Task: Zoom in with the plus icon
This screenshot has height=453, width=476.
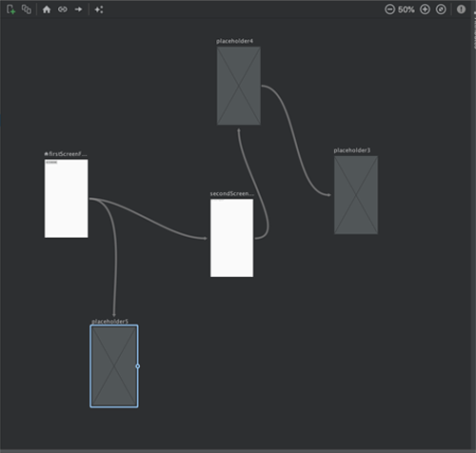Action: (x=425, y=10)
